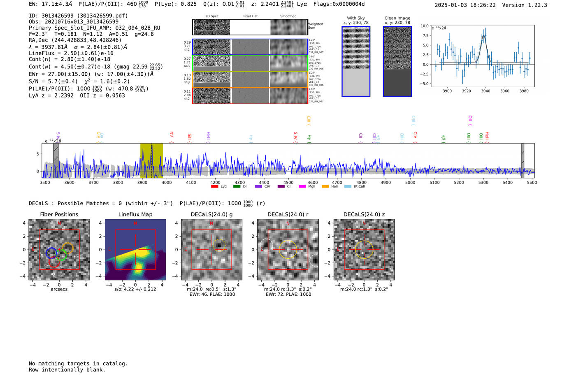
Task: Click the timestamp "2025-01-03 18:26:22"
Action: point(465,5)
